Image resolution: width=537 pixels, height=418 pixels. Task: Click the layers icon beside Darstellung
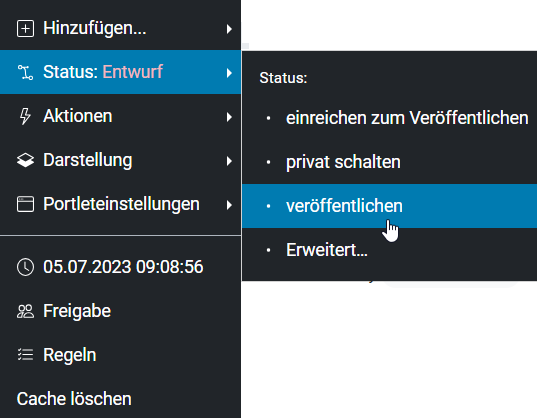coord(25,160)
